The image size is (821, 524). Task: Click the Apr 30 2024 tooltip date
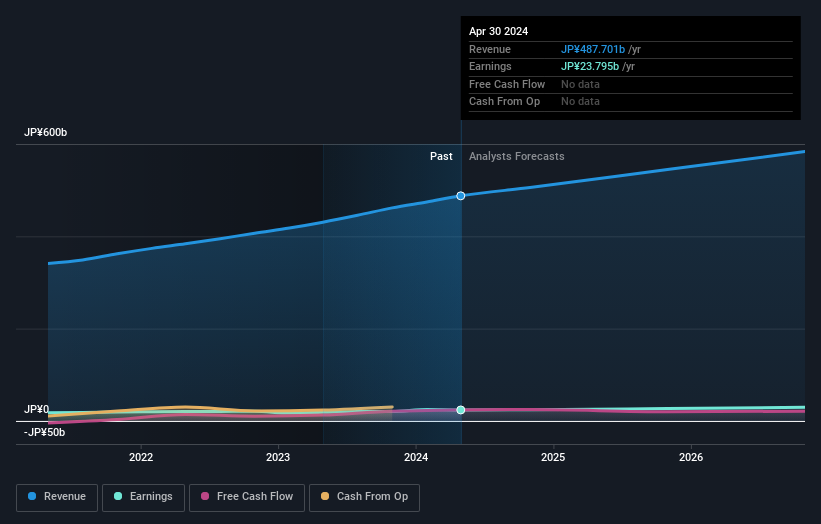tap(498, 31)
